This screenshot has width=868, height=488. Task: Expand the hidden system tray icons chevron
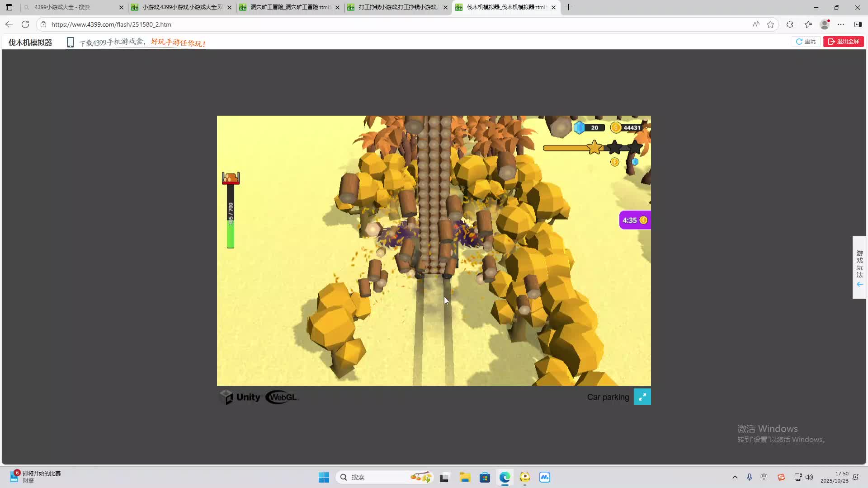[735, 477]
